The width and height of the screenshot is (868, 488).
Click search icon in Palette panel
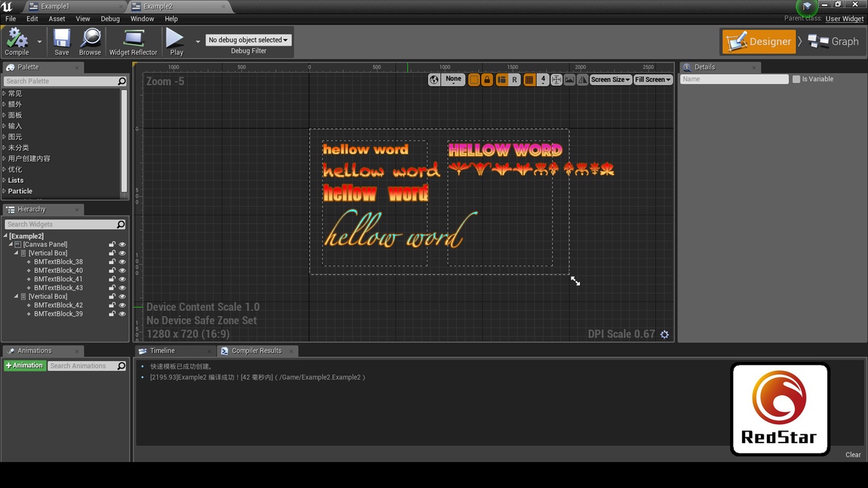122,81
